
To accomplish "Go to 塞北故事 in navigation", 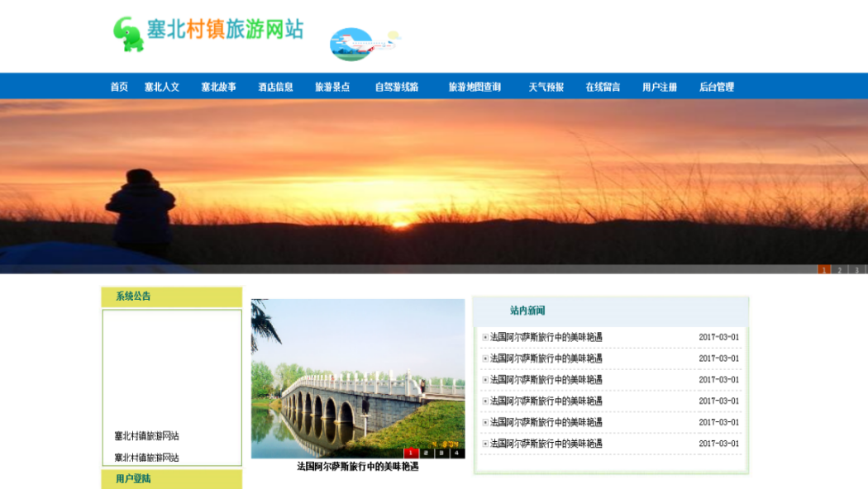I will click(x=219, y=87).
